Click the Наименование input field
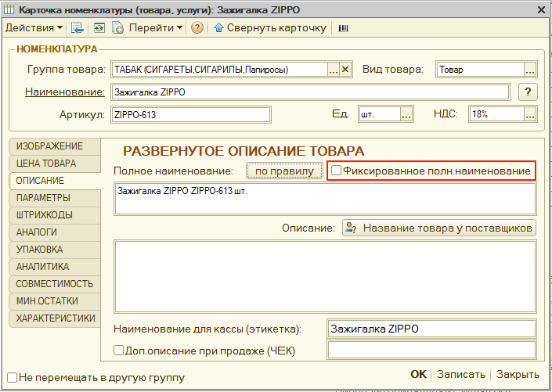The height and width of the screenshot is (392, 552). click(310, 92)
